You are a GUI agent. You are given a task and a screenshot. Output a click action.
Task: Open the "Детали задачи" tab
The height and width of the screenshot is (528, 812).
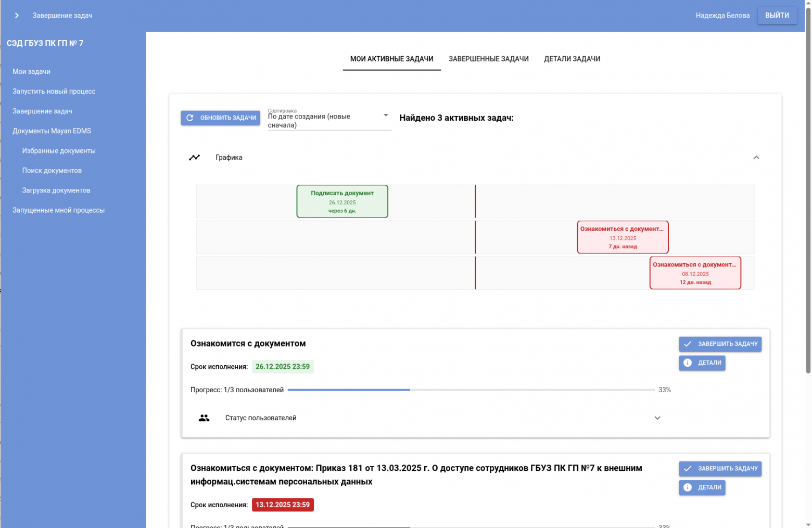572,59
